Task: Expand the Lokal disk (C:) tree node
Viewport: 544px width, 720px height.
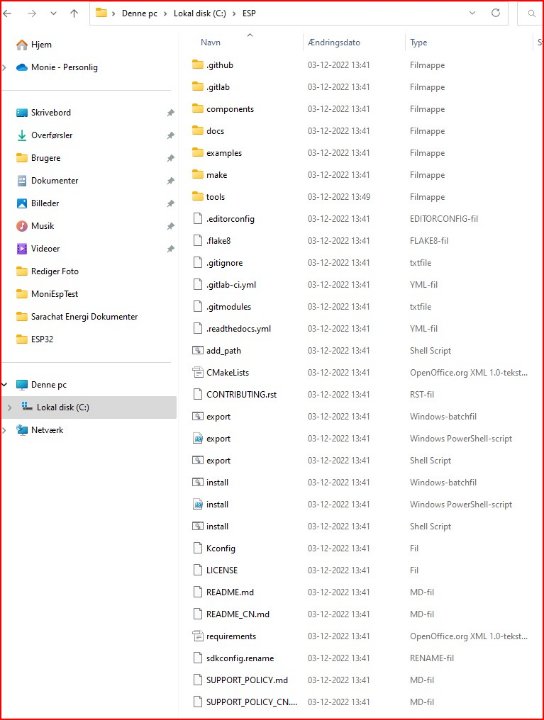Action: (10, 407)
